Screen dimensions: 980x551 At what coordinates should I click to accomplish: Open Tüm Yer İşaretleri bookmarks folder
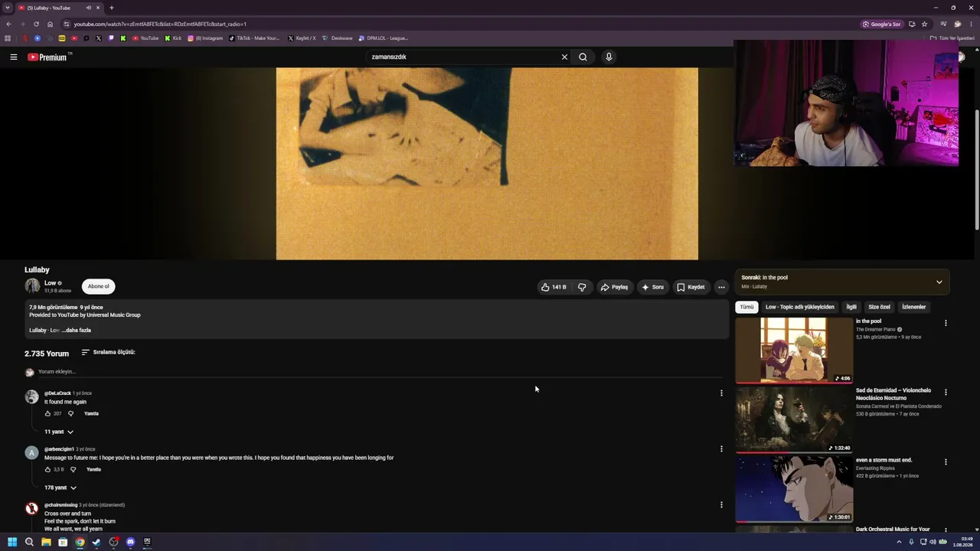click(952, 38)
